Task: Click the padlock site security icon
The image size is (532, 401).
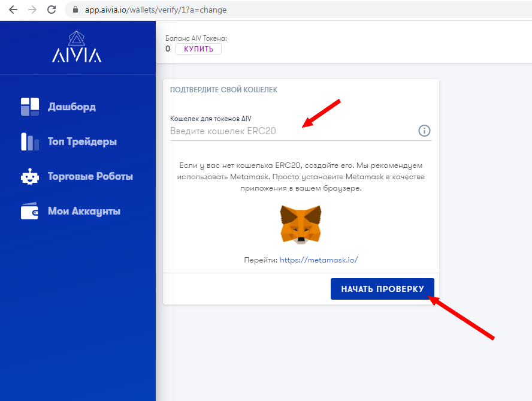Action: pyautogui.click(x=75, y=10)
